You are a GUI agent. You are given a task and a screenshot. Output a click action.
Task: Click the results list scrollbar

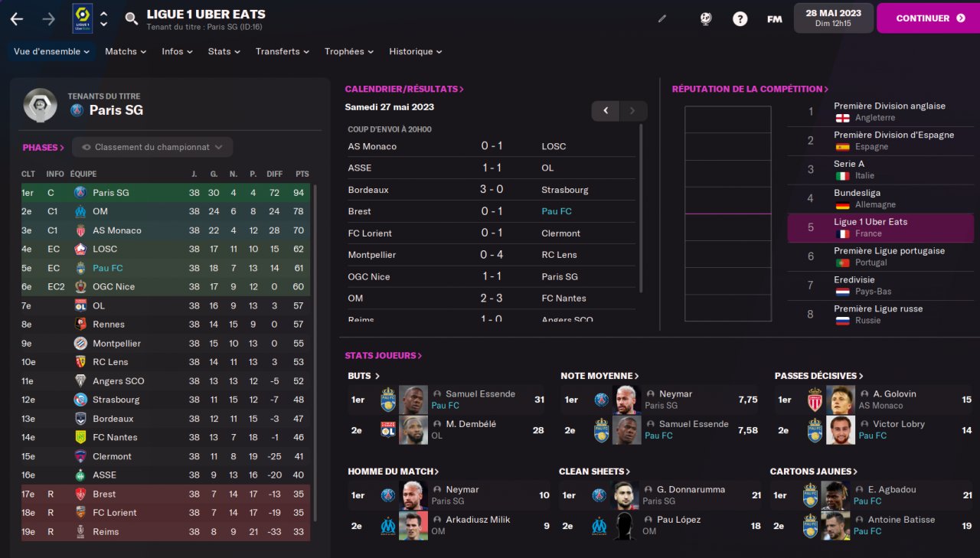tap(642, 208)
